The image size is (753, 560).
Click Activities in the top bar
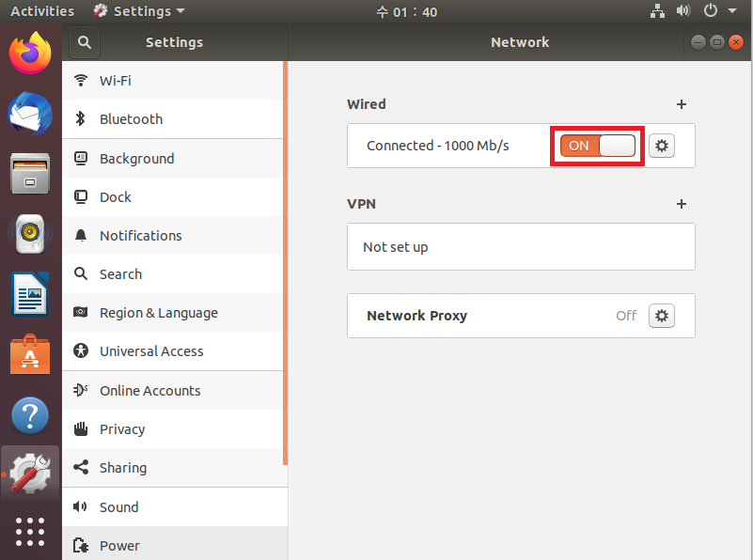[x=42, y=11]
